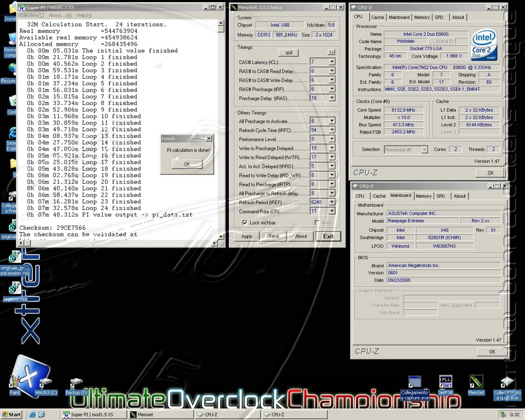525x420 pixels.
Task: Click the system tray icon near the clock
Action: 503,415
